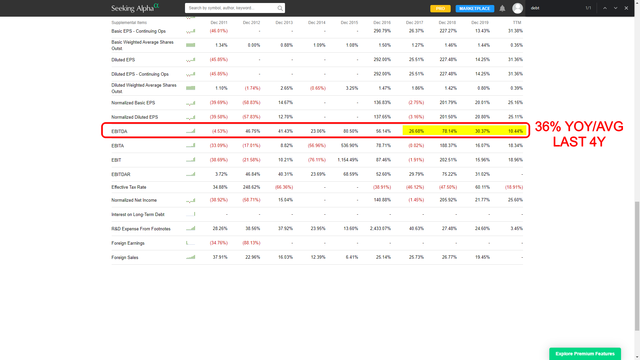Click the EBITDAR row label
This screenshot has width=640, height=360.
(x=121, y=174)
